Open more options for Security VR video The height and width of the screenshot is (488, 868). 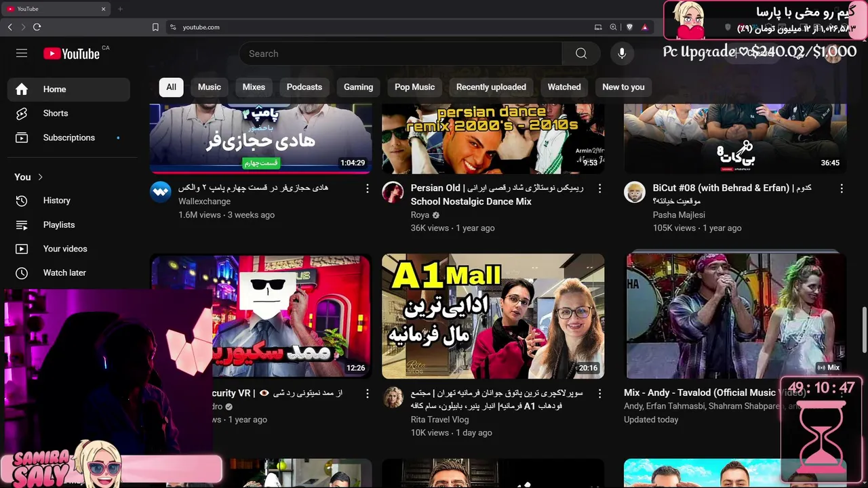(x=368, y=393)
